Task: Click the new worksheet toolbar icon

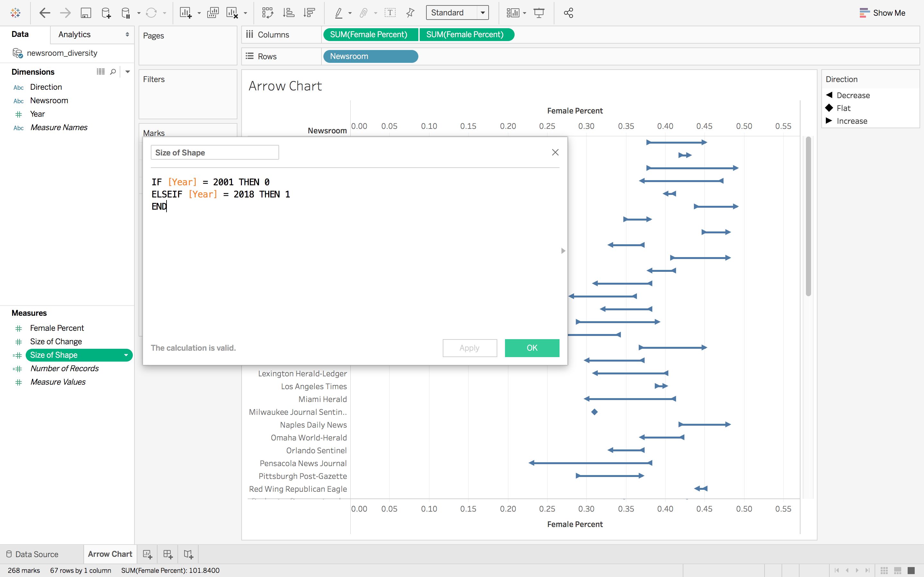Action: point(186,13)
